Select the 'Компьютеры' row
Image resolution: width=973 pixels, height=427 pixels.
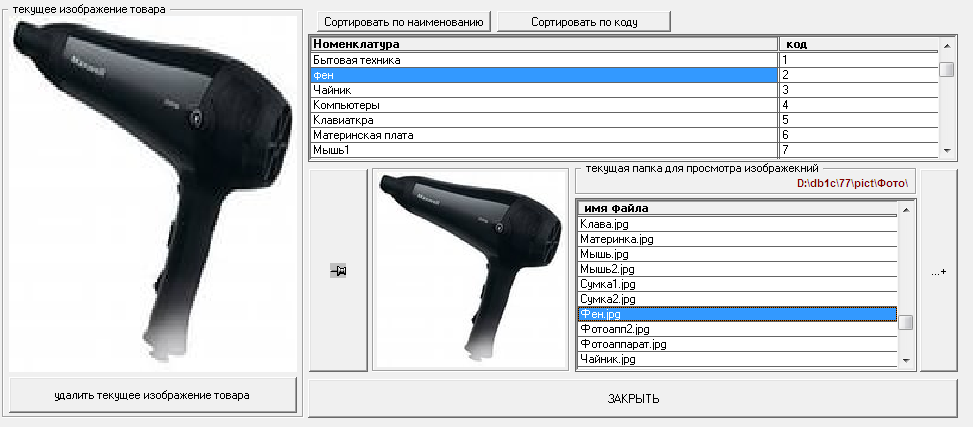pos(544,104)
